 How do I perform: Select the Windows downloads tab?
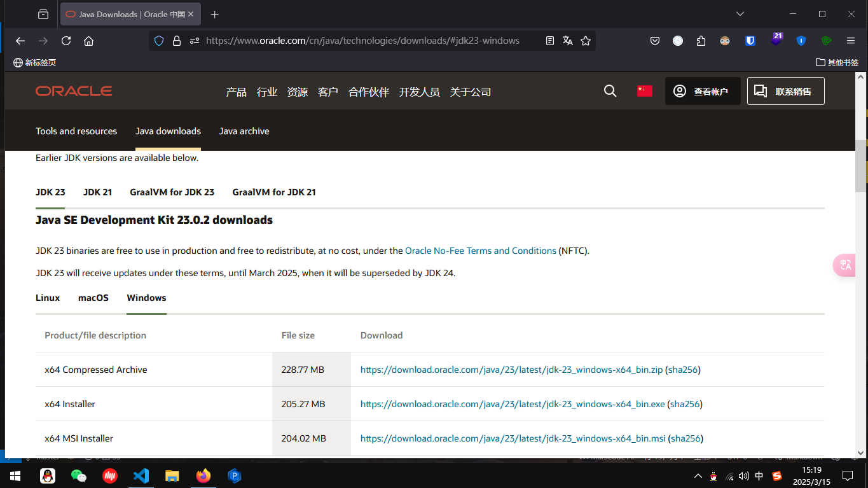coord(146,298)
